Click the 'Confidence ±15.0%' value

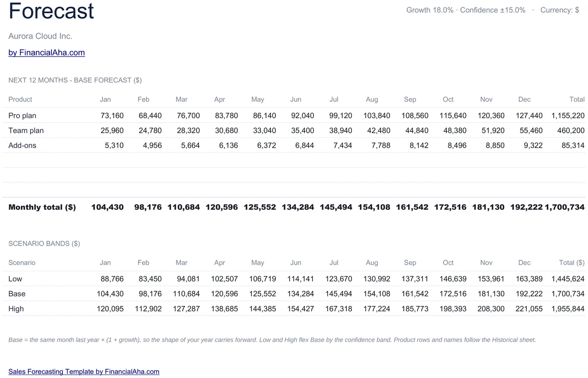click(x=492, y=10)
